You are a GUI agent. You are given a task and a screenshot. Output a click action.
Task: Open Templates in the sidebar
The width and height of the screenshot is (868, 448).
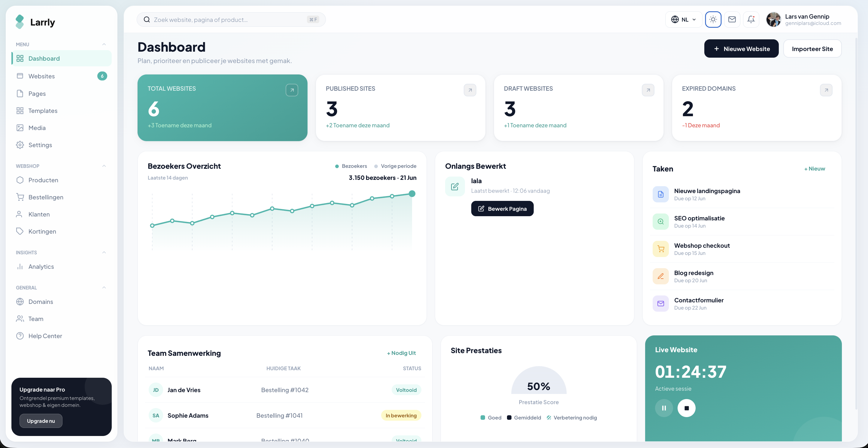tap(62, 111)
